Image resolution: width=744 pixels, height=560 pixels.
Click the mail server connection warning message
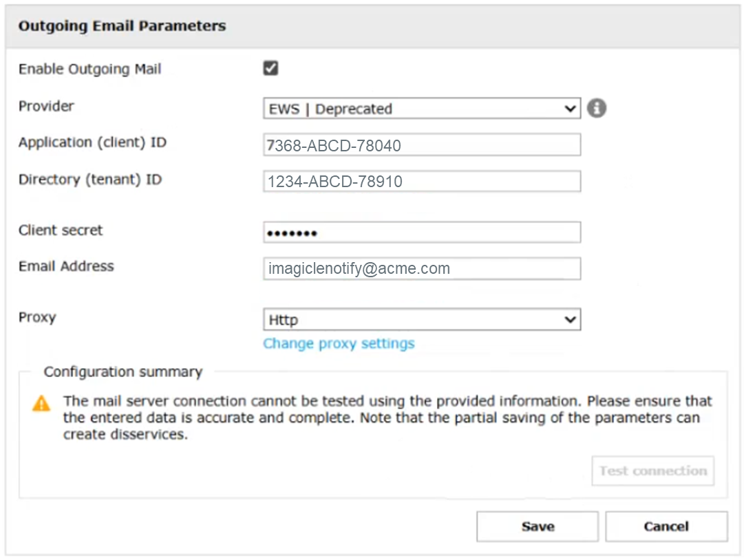385,417
